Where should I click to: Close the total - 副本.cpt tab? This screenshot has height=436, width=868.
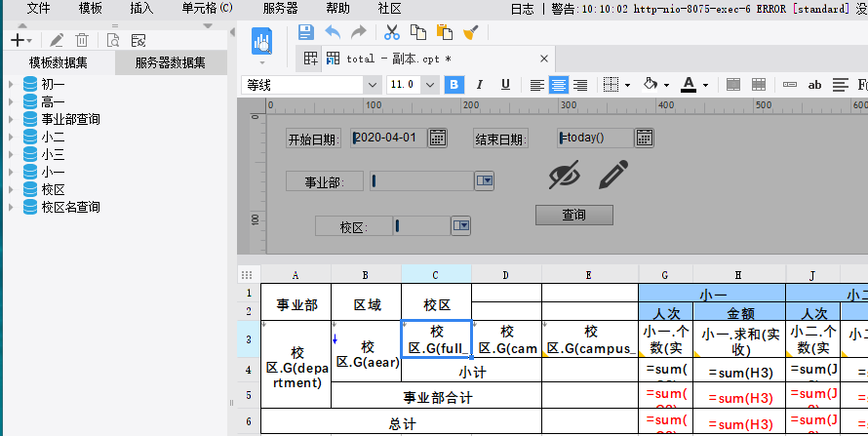click(x=543, y=59)
